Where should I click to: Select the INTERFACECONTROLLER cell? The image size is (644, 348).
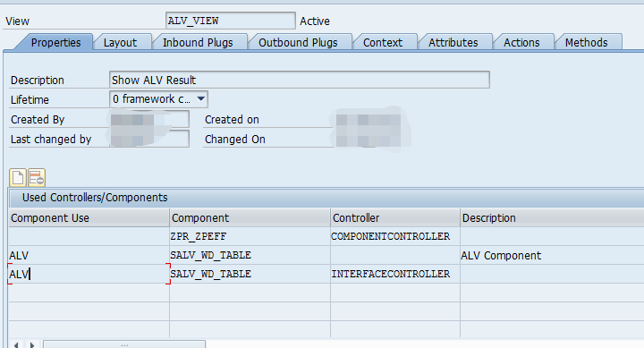click(x=395, y=274)
